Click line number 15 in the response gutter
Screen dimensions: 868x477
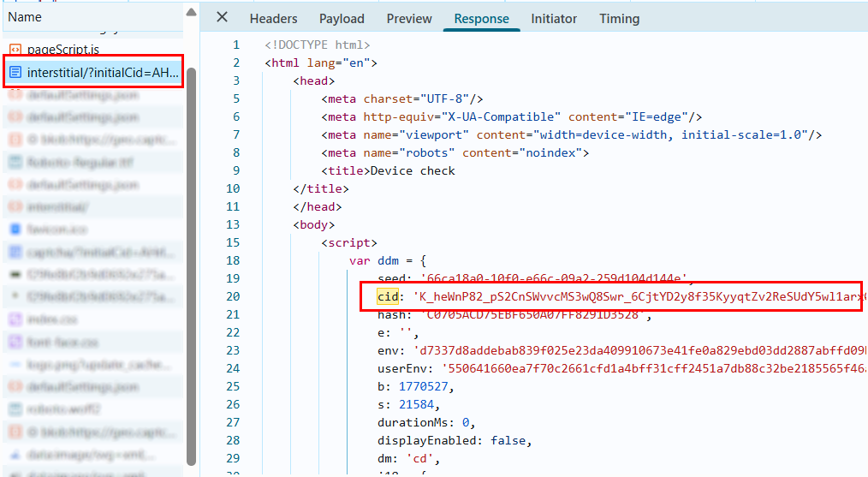(233, 242)
